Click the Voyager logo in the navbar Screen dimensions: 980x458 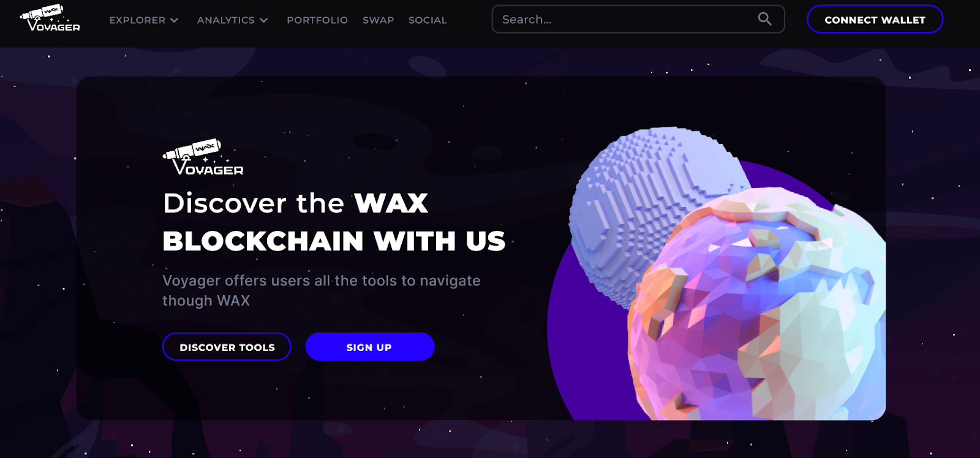click(x=50, y=18)
